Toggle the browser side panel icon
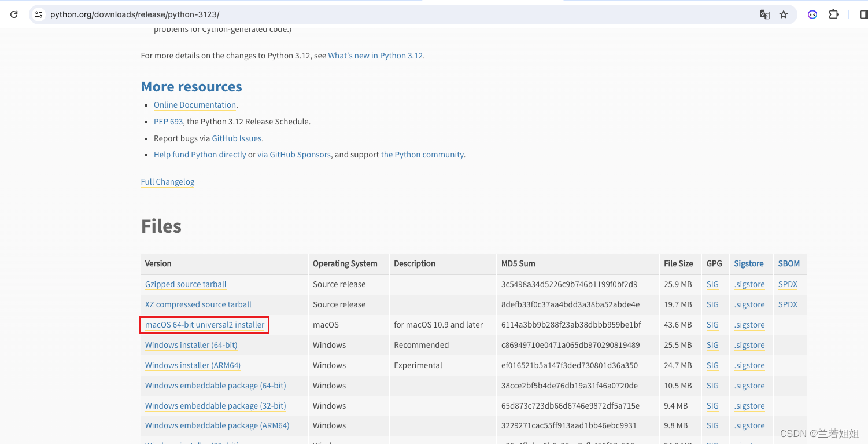868x444 pixels. click(864, 14)
